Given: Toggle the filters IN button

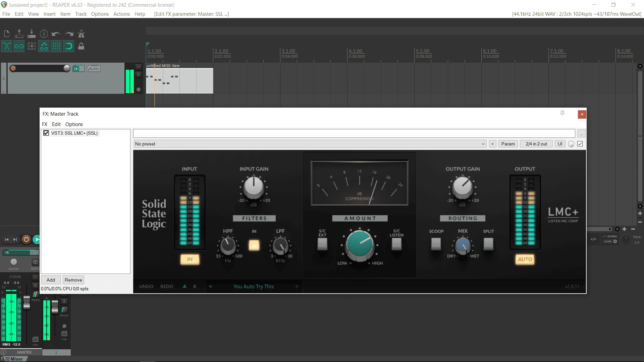Looking at the screenshot, I should pos(254,245).
